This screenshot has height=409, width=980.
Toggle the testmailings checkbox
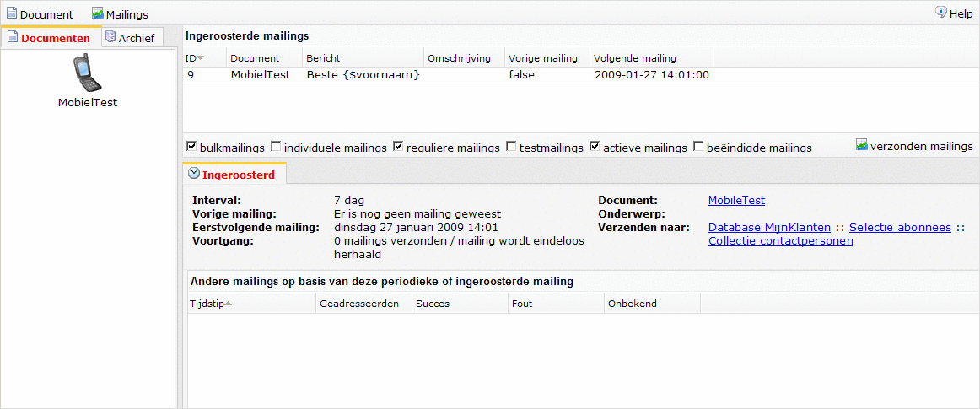click(511, 147)
